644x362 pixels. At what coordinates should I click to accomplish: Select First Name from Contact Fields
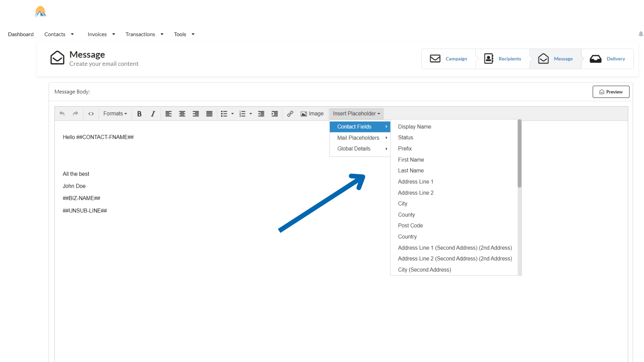tap(411, 160)
